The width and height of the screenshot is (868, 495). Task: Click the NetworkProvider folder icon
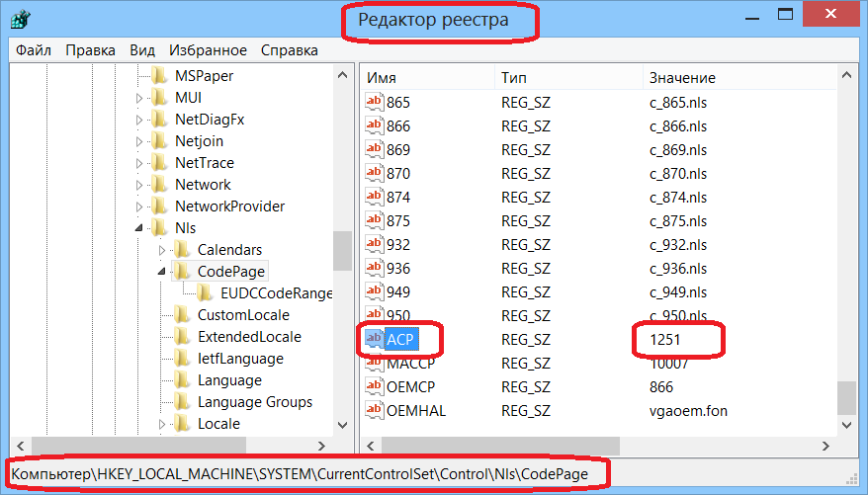(160, 206)
